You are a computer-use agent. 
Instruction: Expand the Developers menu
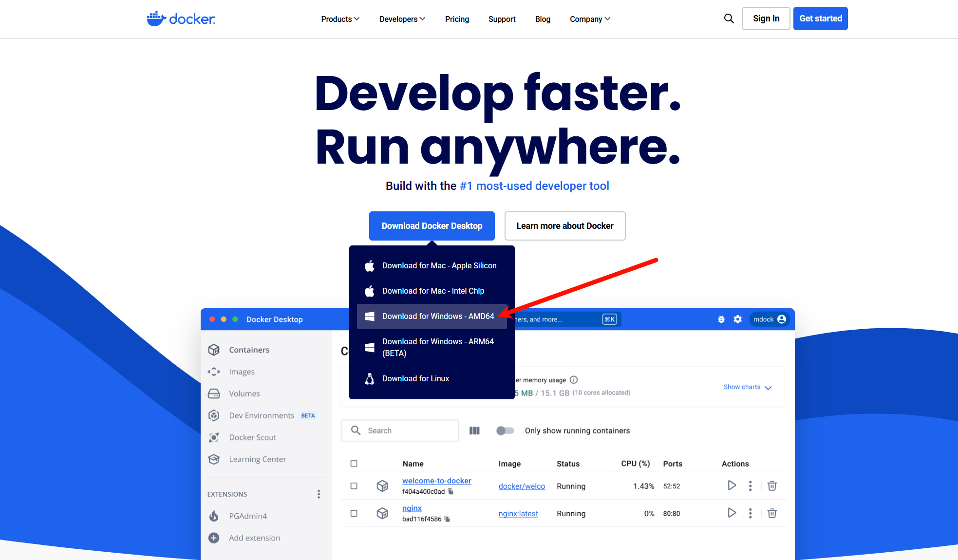click(x=402, y=19)
